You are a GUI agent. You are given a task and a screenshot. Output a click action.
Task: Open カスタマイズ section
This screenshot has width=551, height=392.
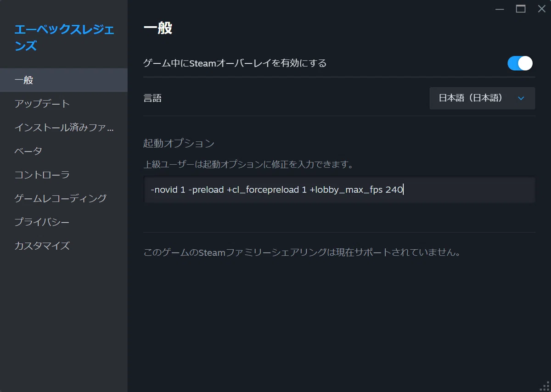(x=64, y=246)
